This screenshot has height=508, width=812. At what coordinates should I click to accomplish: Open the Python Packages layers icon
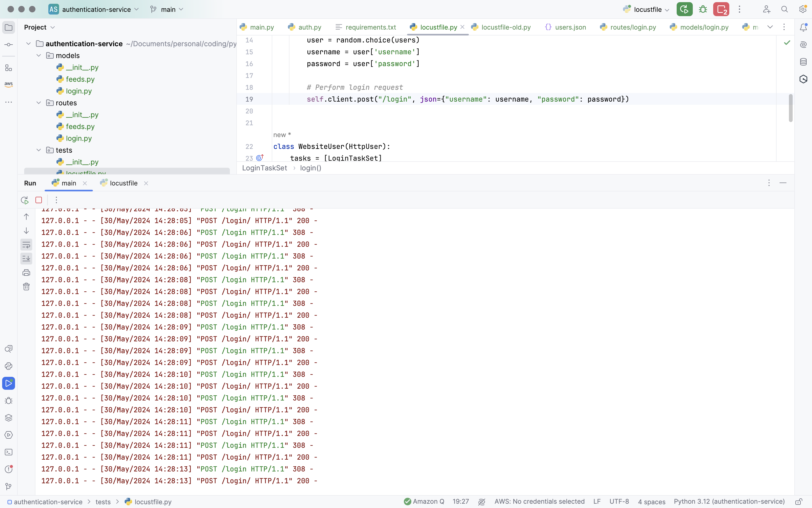tap(9, 418)
